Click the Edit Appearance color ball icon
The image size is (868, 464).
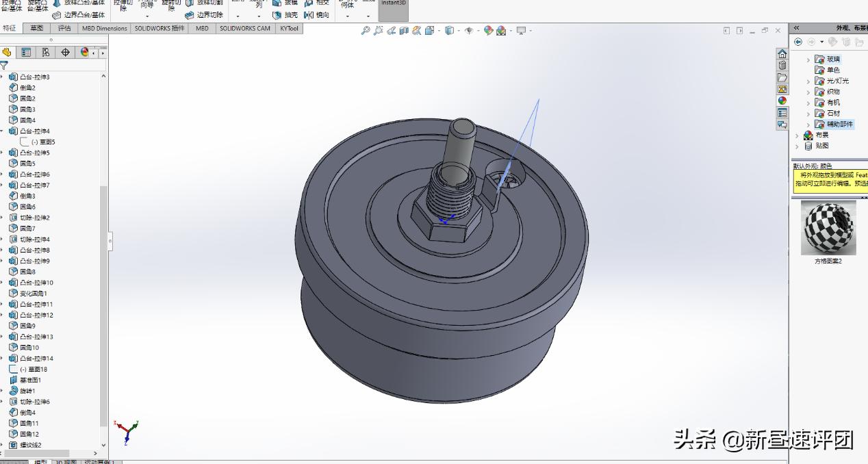pyautogui.click(x=488, y=31)
